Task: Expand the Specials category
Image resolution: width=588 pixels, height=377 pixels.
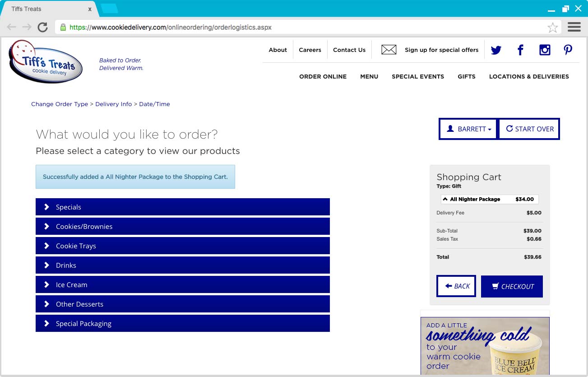Action: click(183, 207)
